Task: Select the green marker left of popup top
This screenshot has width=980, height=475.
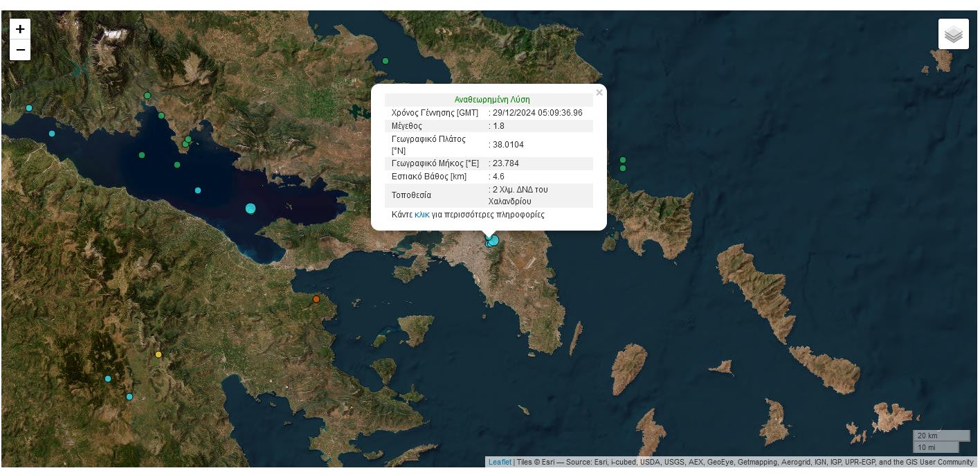Action: coord(385,61)
